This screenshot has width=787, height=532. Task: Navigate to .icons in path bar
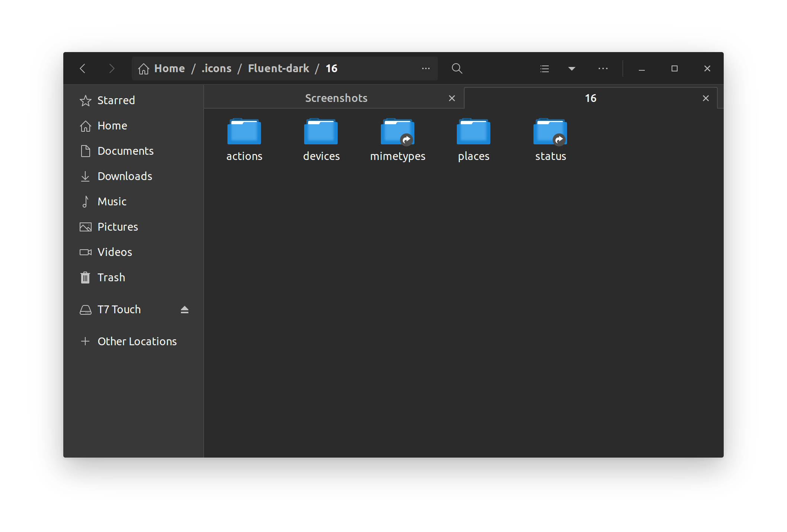click(216, 68)
